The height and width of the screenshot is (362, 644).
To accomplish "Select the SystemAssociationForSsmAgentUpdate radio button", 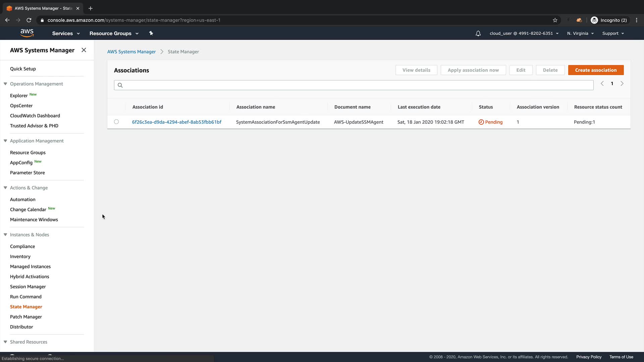I will [x=116, y=122].
